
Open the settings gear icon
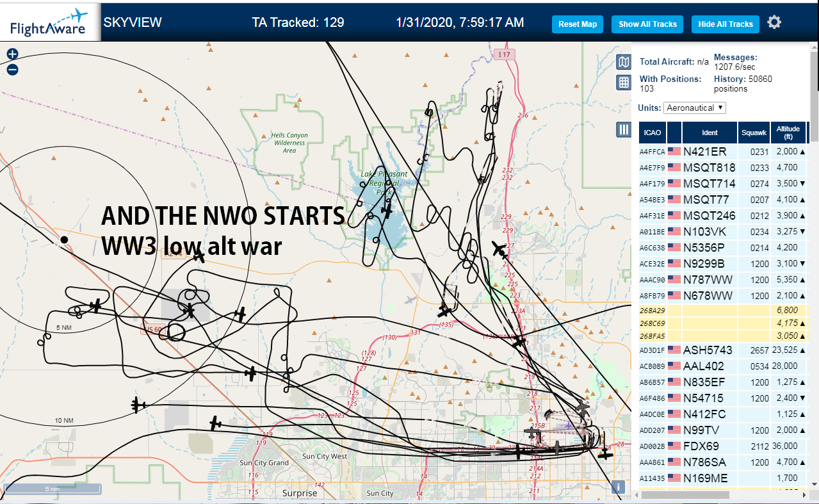[774, 22]
